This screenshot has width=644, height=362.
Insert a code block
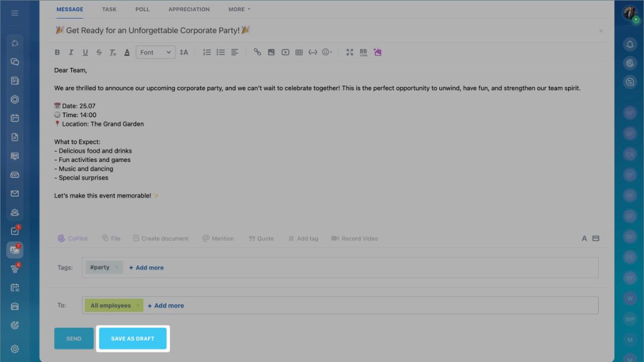[x=313, y=52]
